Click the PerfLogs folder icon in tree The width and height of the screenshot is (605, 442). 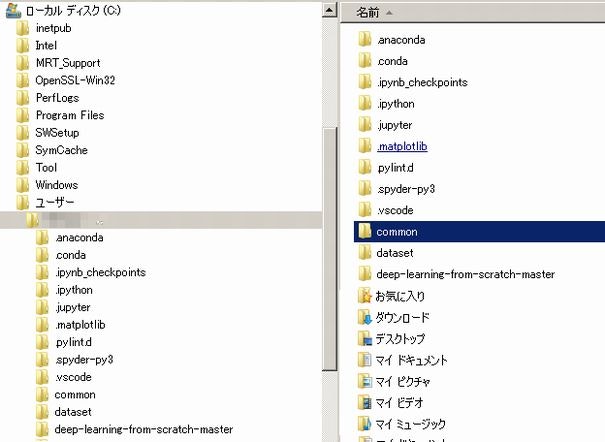pyautogui.click(x=23, y=98)
